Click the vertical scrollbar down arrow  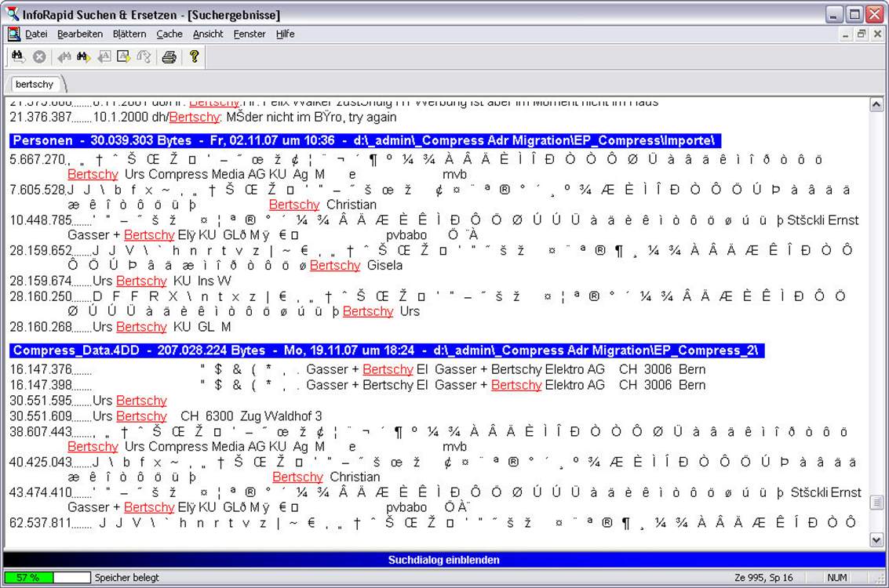tap(876, 540)
